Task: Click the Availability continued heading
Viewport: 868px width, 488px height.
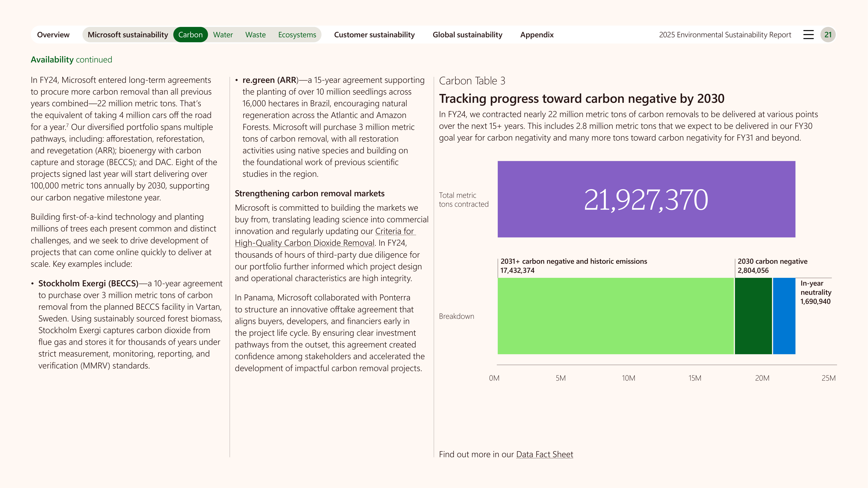Action: tap(71, 60)
